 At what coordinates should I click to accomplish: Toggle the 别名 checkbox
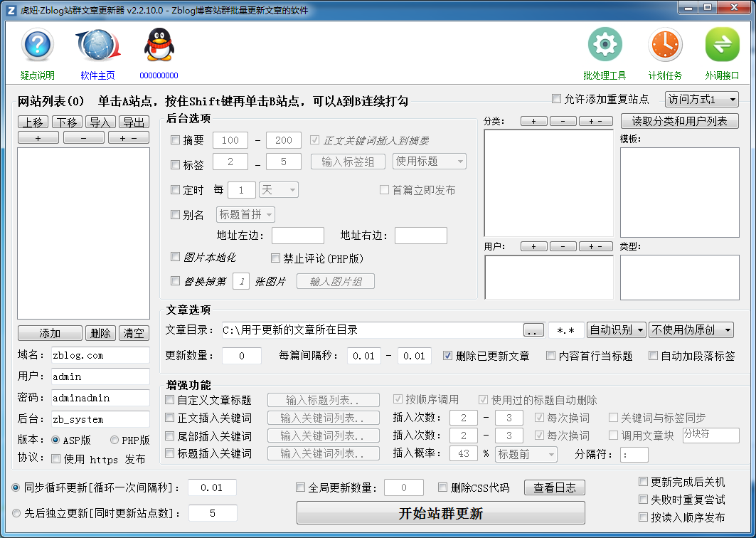[176, 214]
